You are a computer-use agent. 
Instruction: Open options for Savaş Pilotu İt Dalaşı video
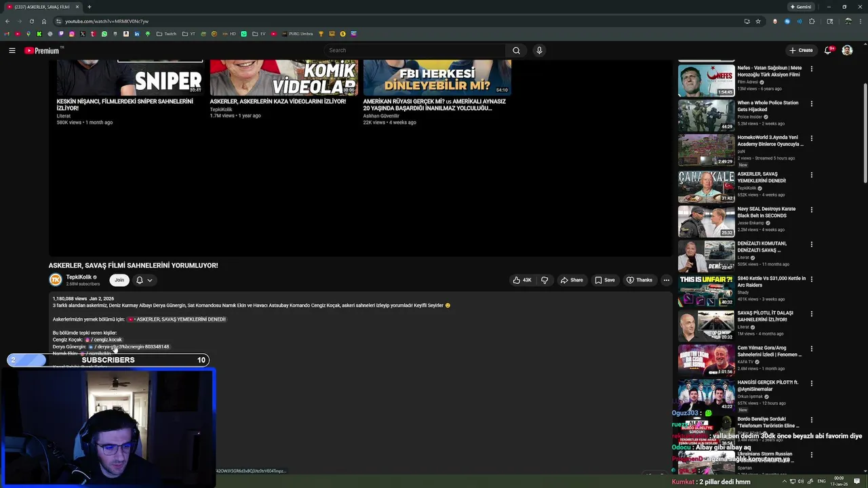click(x=812, y=314)
